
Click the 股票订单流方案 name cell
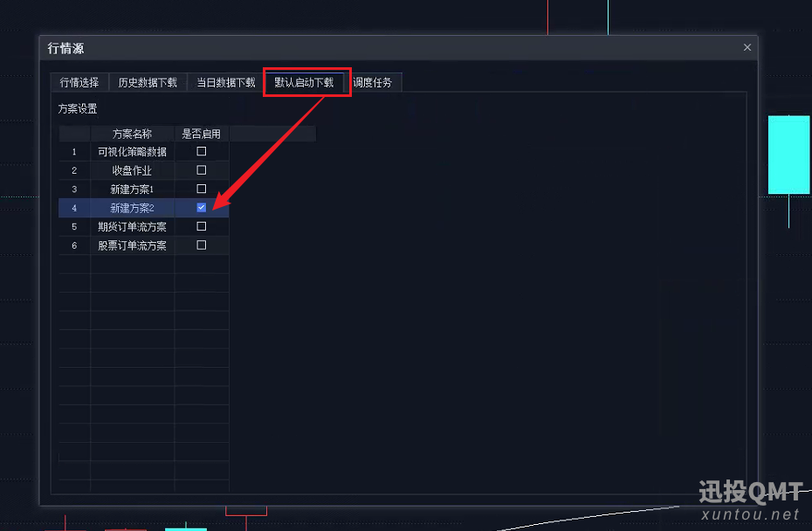click(132, 245)
